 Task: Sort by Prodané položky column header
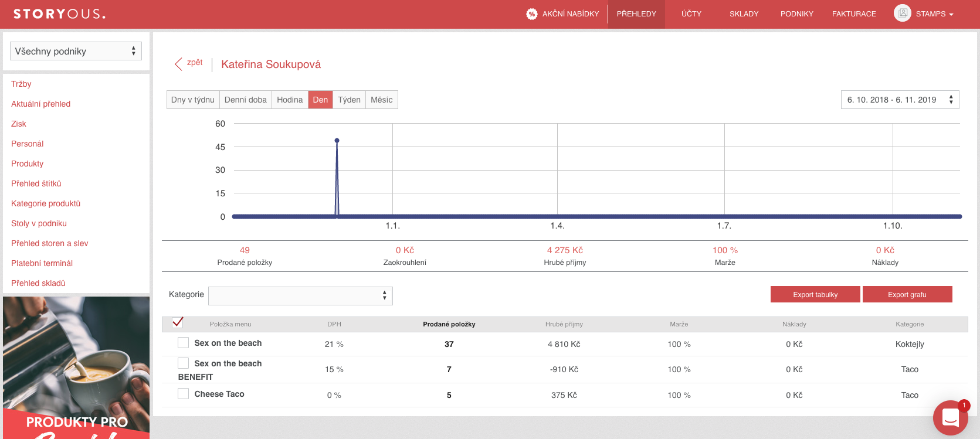pos(449,324)
